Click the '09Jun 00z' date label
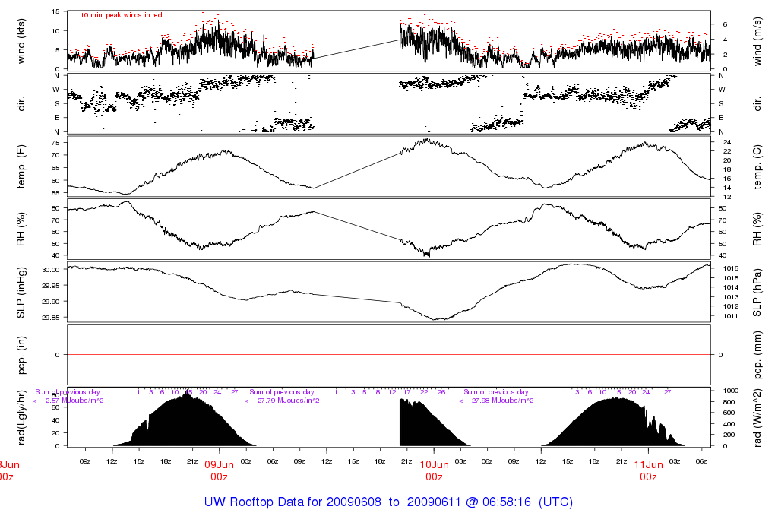The image size is (778, 532). [x=219, y=471]
